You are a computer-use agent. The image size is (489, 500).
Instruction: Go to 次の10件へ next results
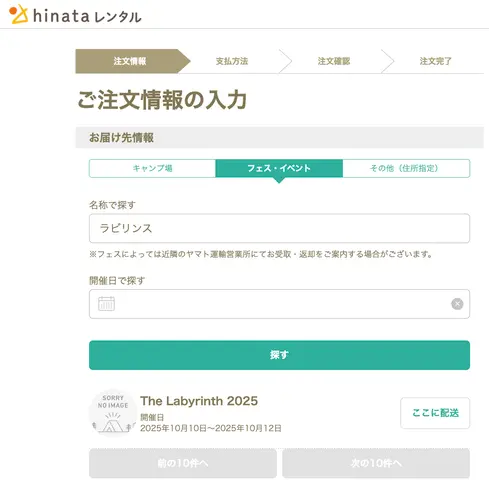tap(376, 463)
